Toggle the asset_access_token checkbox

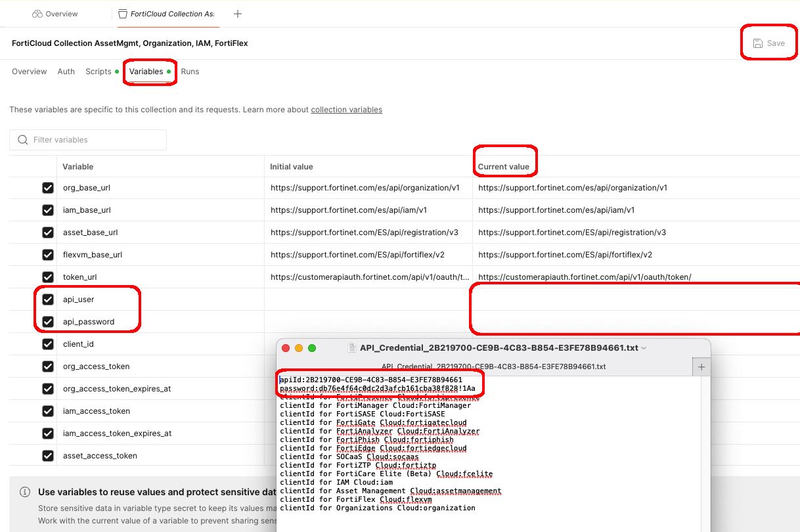tap(48, 456)
